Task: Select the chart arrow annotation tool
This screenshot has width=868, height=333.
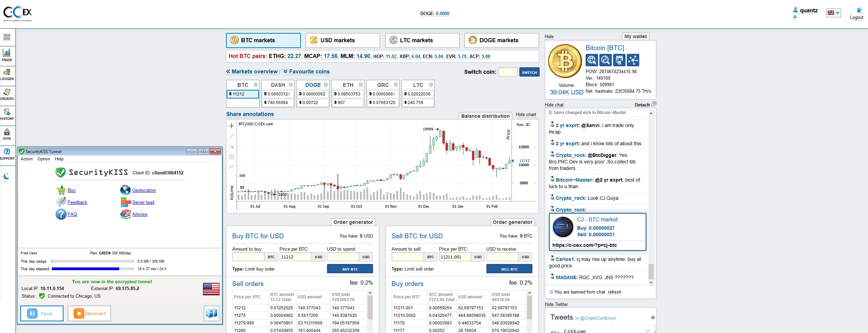Action: [x=232, y=147]
